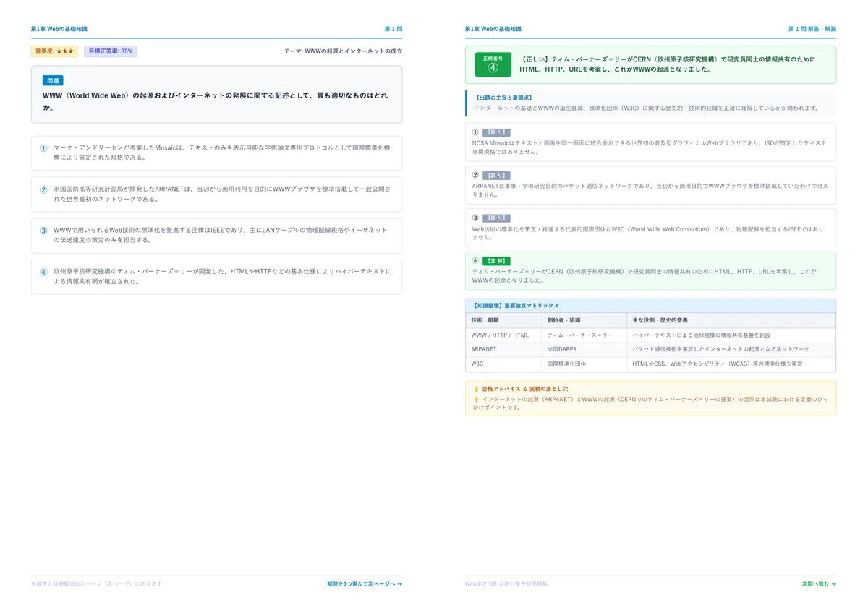Click the lightbulb icon before インターネットの起源 advice text
This screenshot has width=868, height=613.
click(x=475, y=399)
